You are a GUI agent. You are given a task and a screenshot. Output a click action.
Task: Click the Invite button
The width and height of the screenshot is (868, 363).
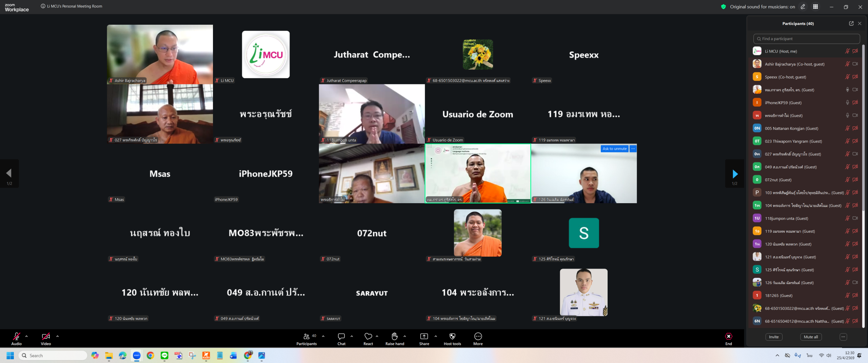(774, 337)
